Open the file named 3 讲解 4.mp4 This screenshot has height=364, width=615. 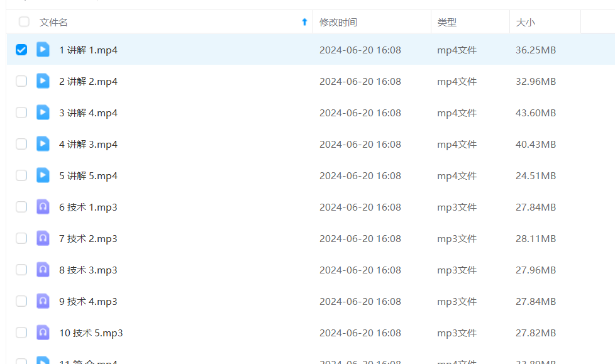tap(88, 113)
